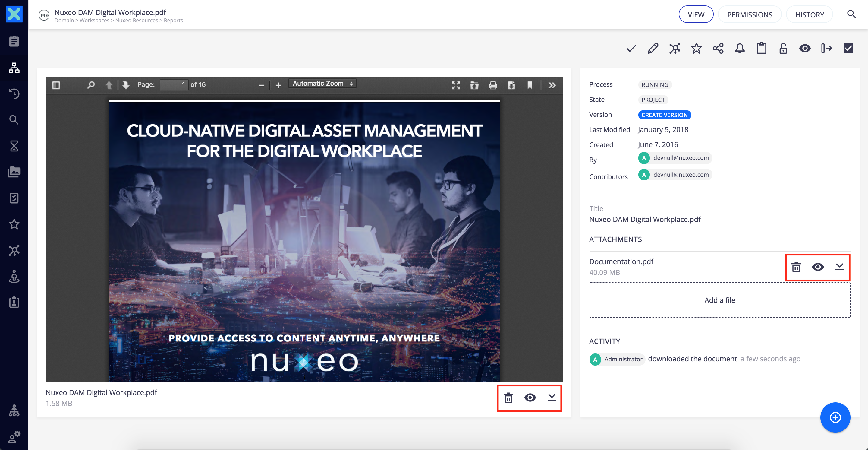This screenshot has height=450, width=868.
Task: Preview the main file with eye icon below viewer
Action: tap(530, 398)
